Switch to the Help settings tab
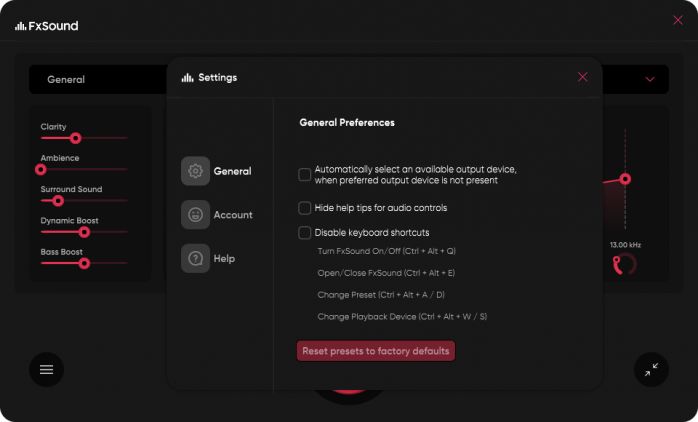698x422 pixels. pyautogui.click(x=224, y=258)
